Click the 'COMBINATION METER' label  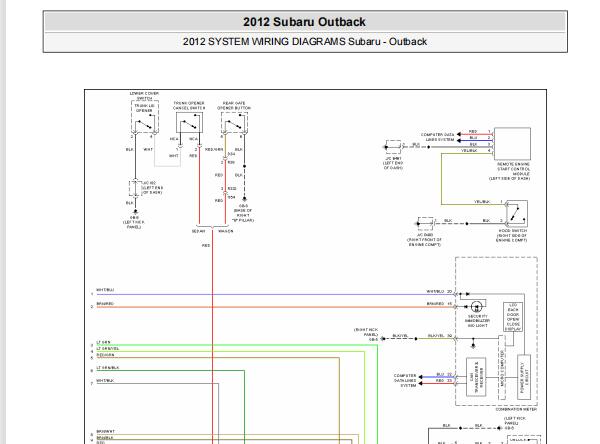pos(516,409)
